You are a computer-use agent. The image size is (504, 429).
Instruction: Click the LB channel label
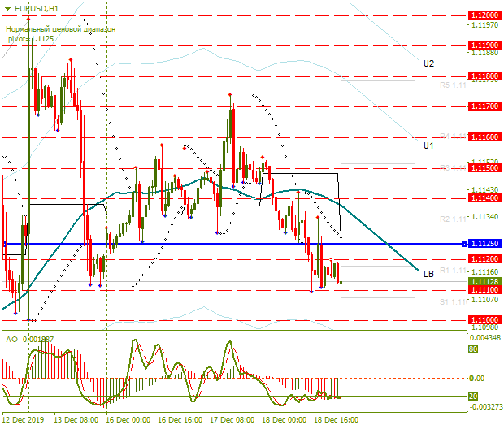pos(428,274)
